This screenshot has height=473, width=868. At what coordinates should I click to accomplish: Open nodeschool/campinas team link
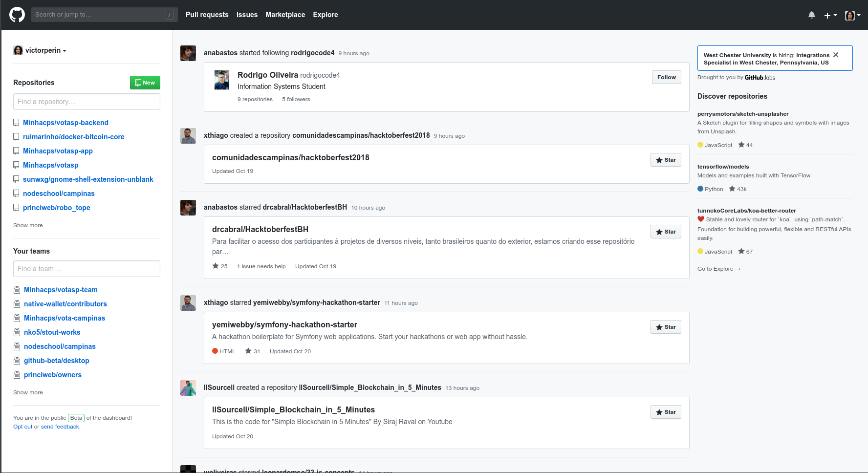point(60,346)
